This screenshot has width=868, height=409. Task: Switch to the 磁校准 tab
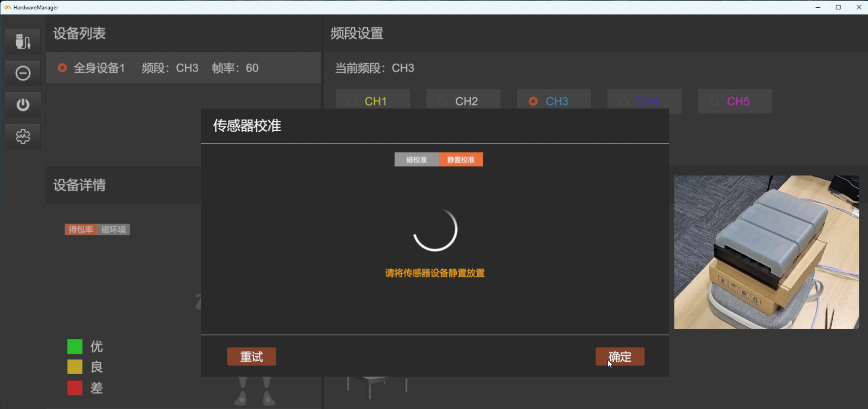coord(417,159)
